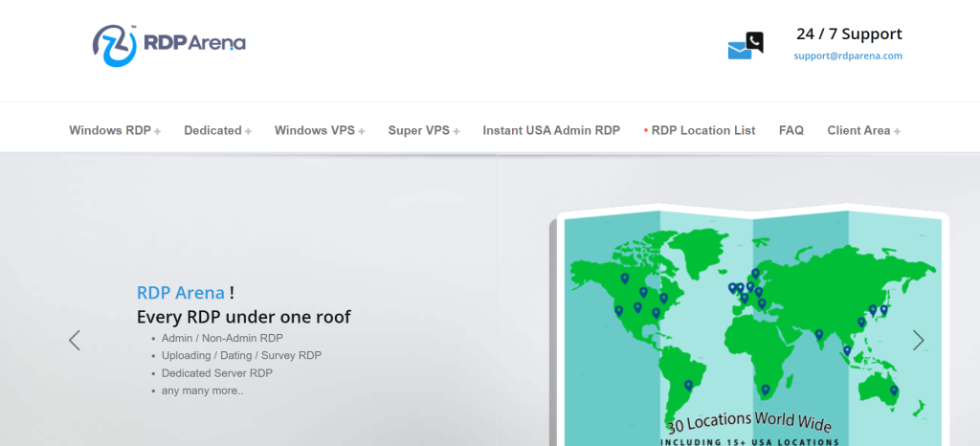Click the India location pin on map
980x446 pixels.
(819, 335)
